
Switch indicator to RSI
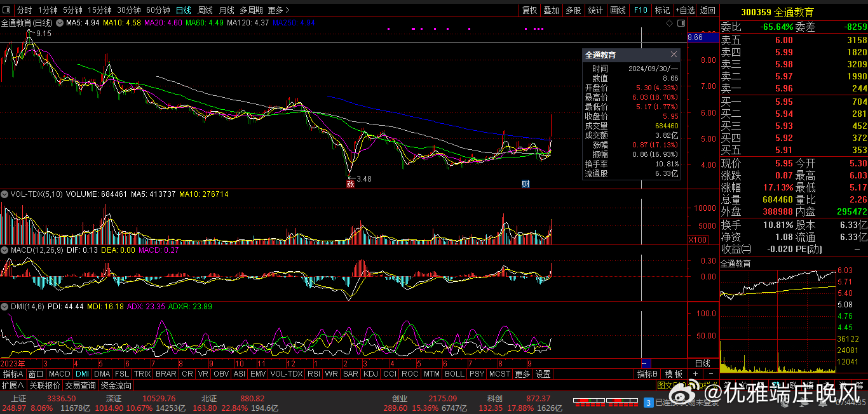pos(314,374)
